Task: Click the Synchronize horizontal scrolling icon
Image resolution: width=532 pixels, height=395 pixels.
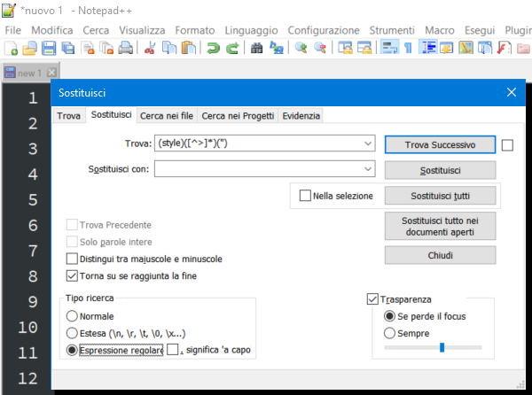Action: (364, 48)
